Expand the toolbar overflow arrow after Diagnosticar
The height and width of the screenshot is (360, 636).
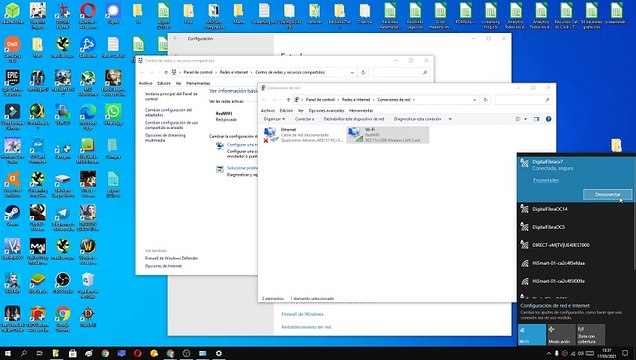point(450,119)
